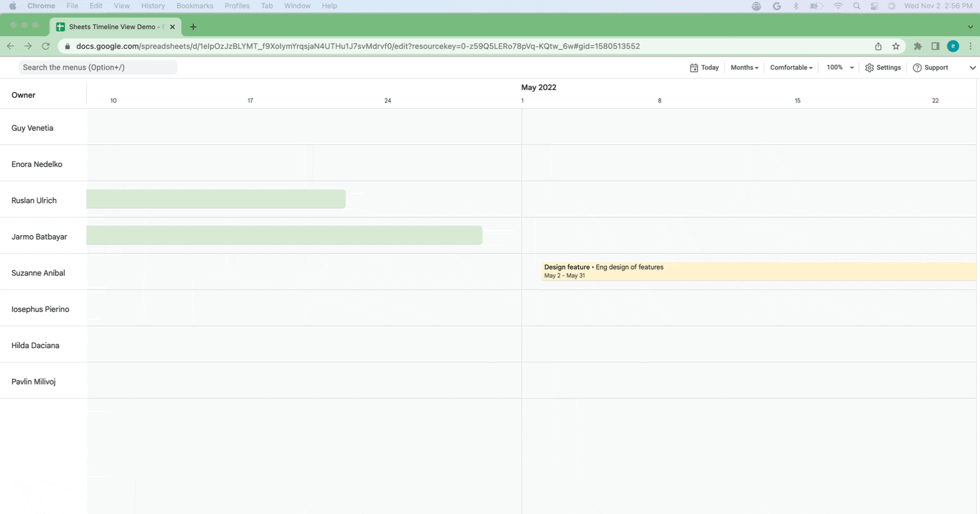980x514 pixels.
Task: Collapse the timeline toolbar chevron
Action: (972, 68)
